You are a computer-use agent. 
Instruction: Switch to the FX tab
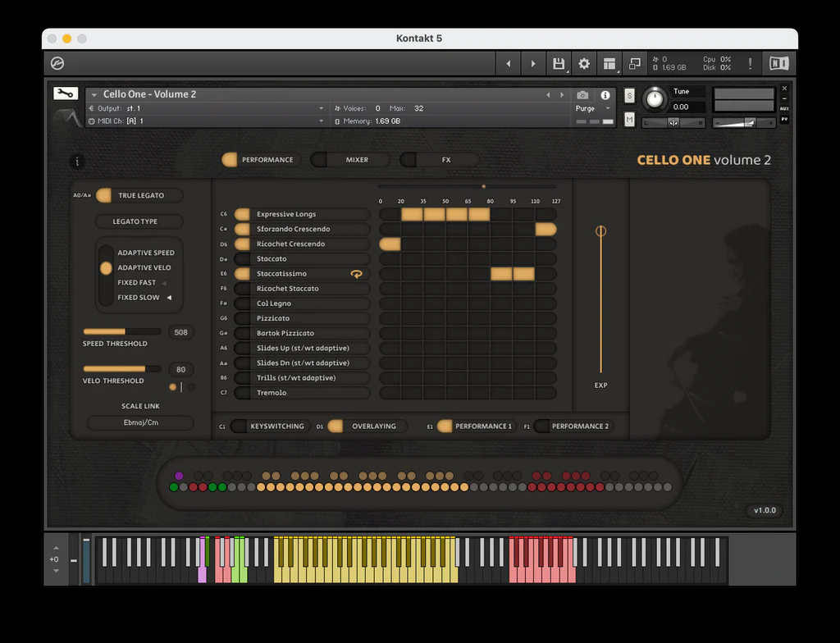pos(440,160)
